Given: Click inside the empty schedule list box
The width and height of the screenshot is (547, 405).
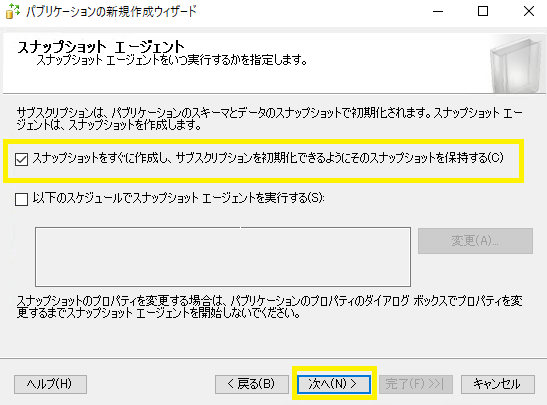Looking at the screenshot, I should (x=223, y=257).
